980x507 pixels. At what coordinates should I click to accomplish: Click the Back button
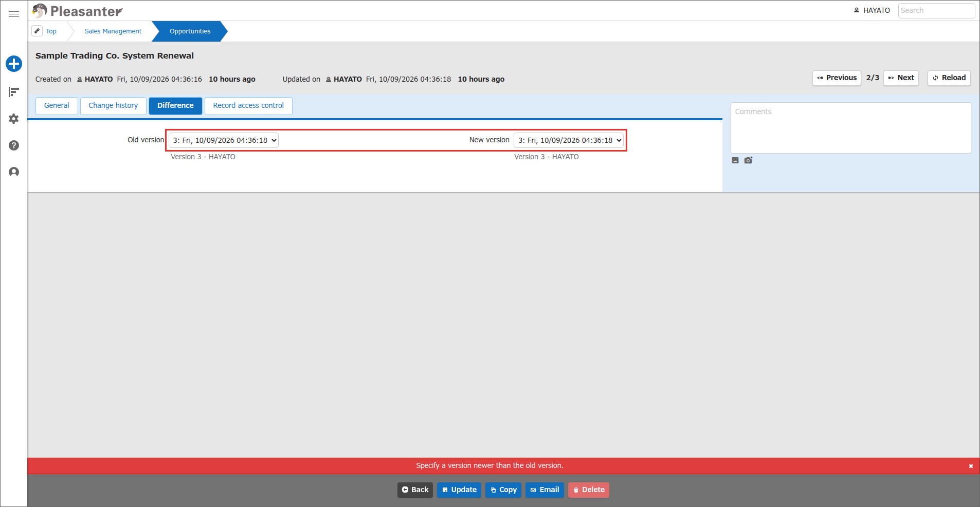(x=415, y=490)
